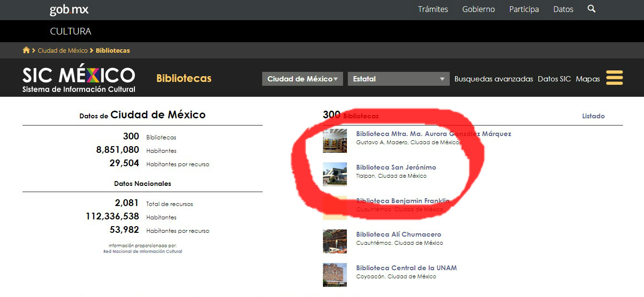This screenshot has height=297, width=644.
Task: Open Biblioteca Mtra. Ma. Aurora González Márquez
Action: 433,134
